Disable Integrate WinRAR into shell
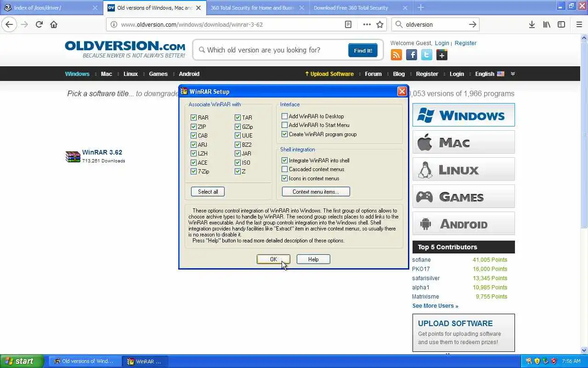588x368 pixels. click(x=284, y=161)
